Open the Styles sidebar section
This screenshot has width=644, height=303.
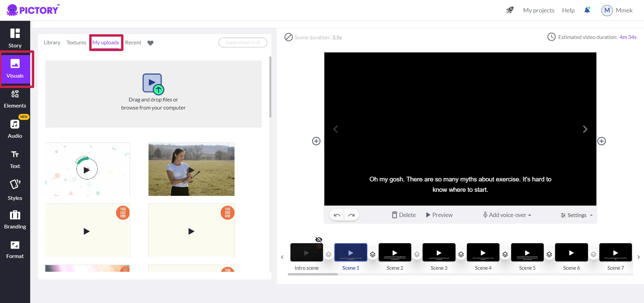pos(15,190)
